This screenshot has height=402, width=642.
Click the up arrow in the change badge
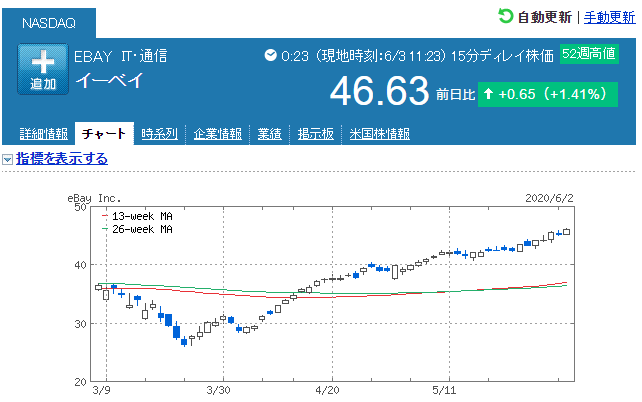point(488,94)
